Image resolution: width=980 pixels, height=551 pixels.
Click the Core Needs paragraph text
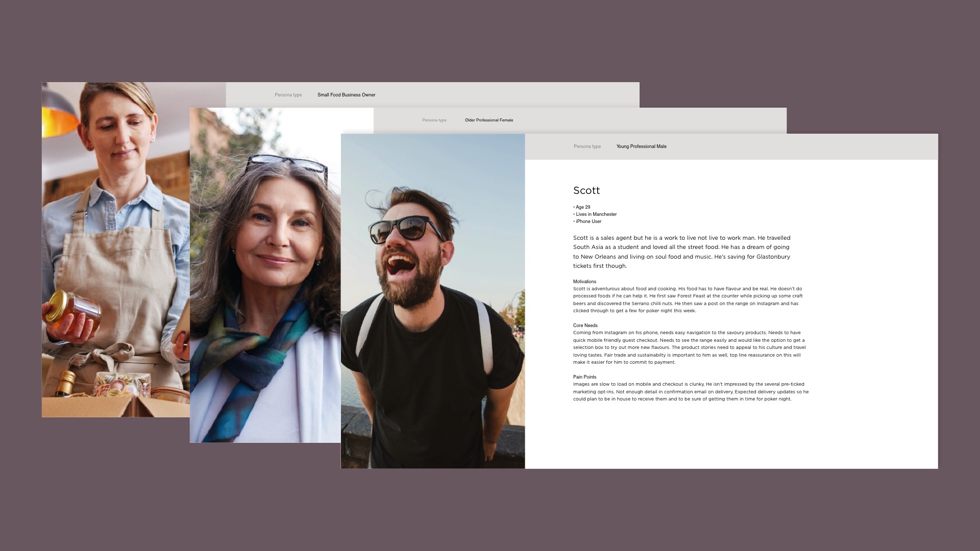pyautogui.click(x=689, y=347)
